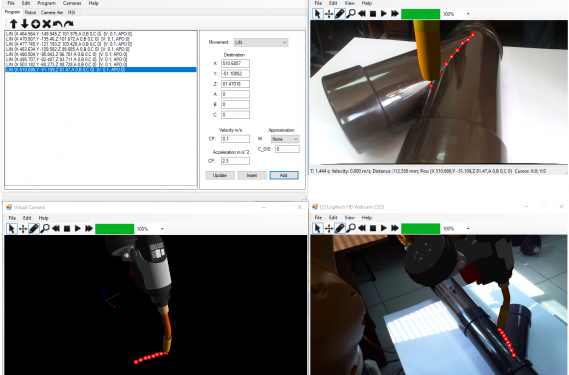Click the Add button
The height and width of the screenshot is (375, 569).
pyautogui.click(x=284, y=175)
